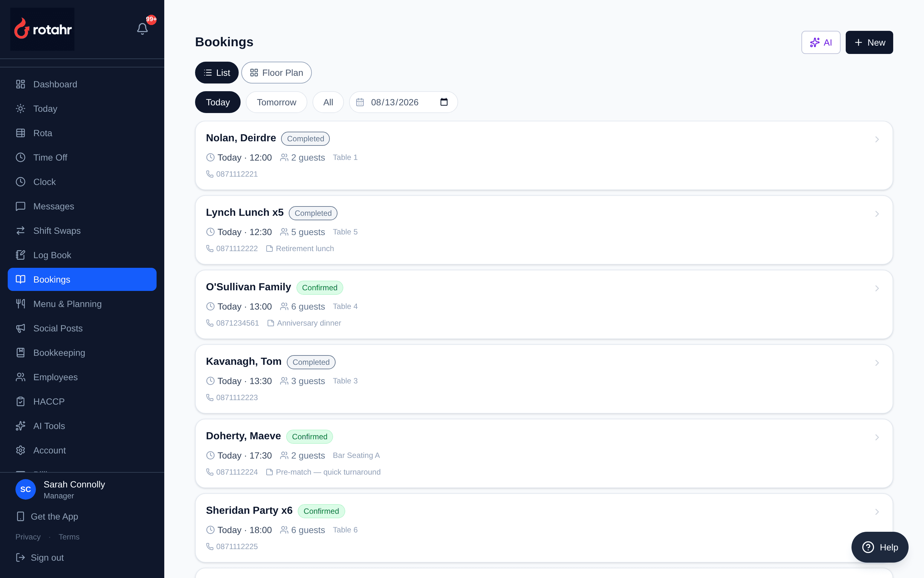Open the Rota section

[82, 133]
